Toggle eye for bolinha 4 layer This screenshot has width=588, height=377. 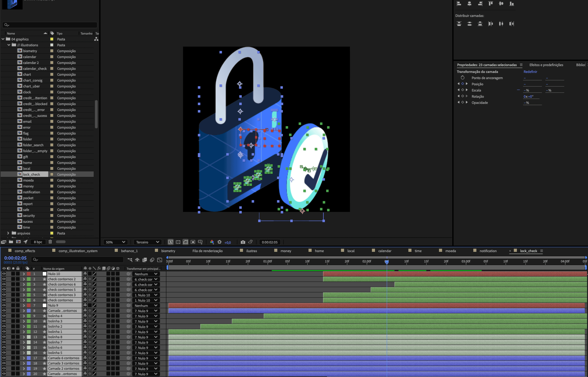[x=4, y=316]
